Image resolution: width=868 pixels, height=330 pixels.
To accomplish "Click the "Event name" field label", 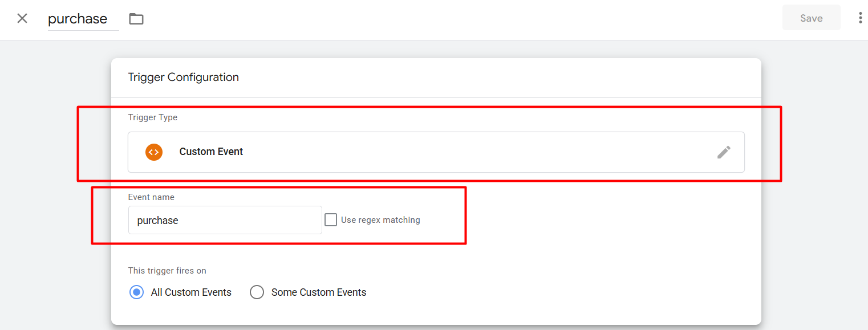I will click(151, 197).
